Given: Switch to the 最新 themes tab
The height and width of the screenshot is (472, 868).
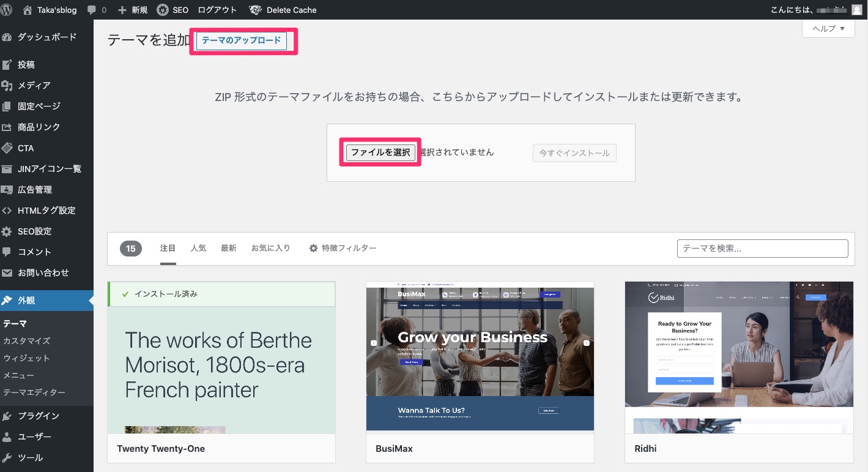Looking at the screenshot, I should click(x=229, y=248).
